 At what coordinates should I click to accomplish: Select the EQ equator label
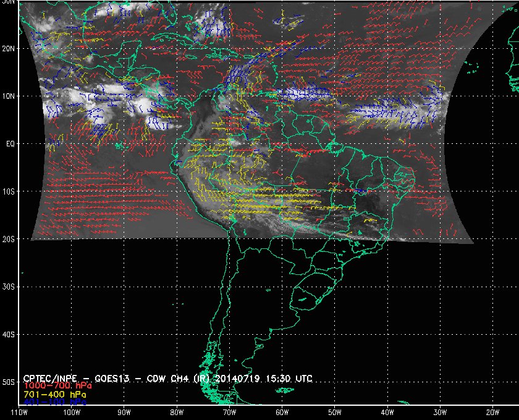coord(11,144)
